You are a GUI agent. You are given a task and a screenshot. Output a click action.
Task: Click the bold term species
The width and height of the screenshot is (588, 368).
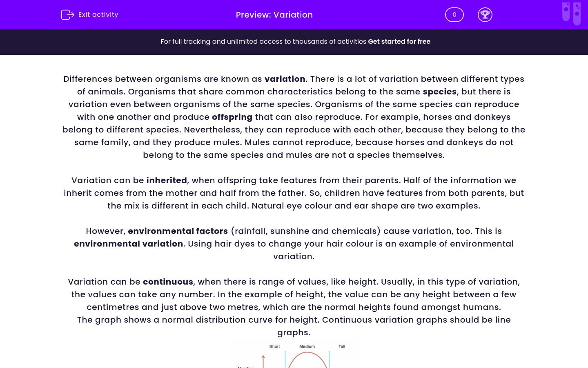pos(439,92)
